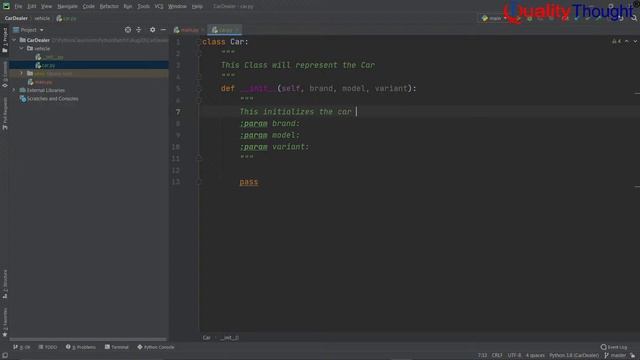
Task: Switch to the car.py editor tab
Action: 224,30
